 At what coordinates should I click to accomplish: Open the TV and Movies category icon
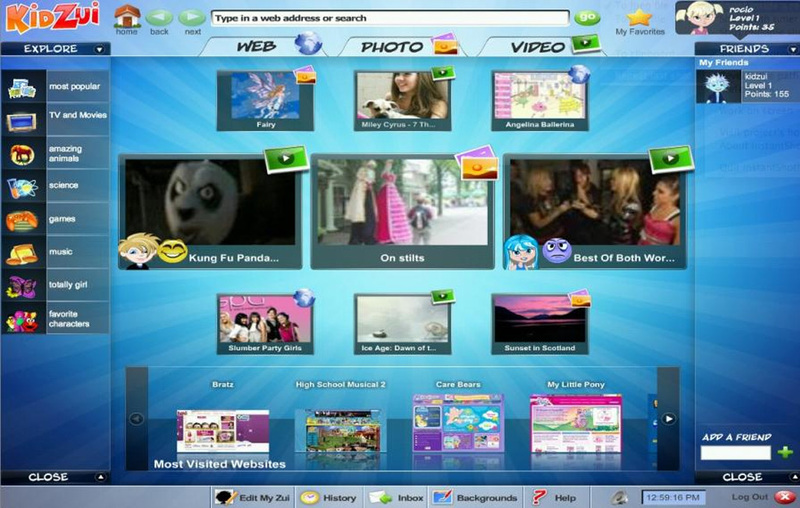22,121
